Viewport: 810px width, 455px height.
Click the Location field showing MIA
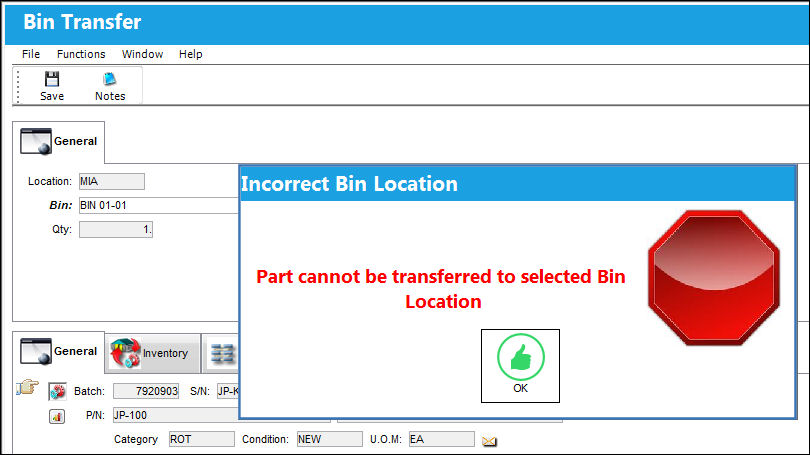(112, 181)
